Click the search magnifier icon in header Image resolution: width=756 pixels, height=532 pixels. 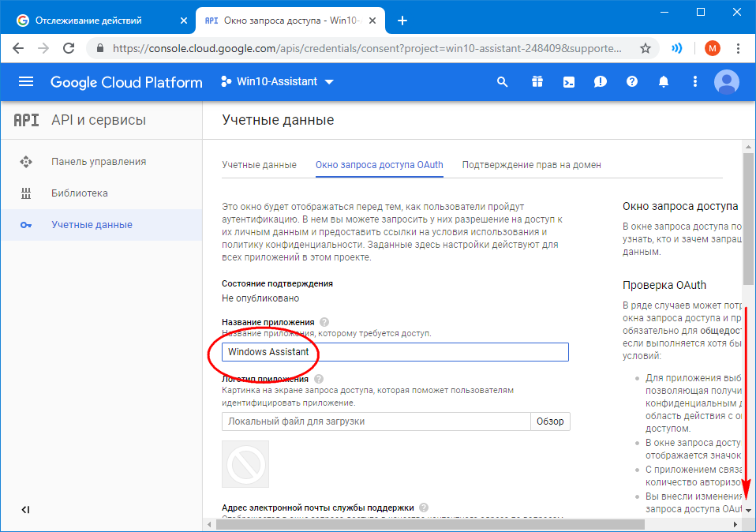(503, 82)
